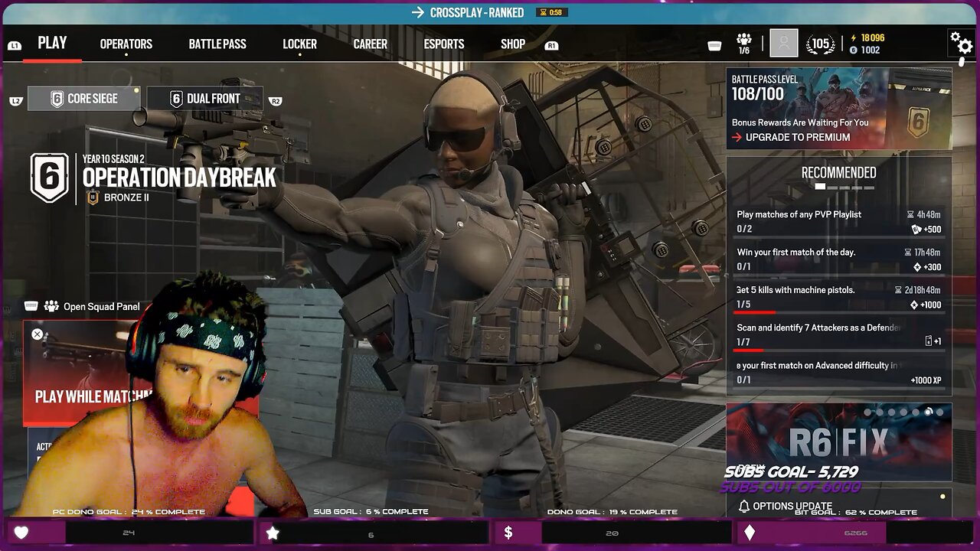Click the +1000 XP reward text
The width and height of the screenshot is (980, 551).
pos(926,380)
